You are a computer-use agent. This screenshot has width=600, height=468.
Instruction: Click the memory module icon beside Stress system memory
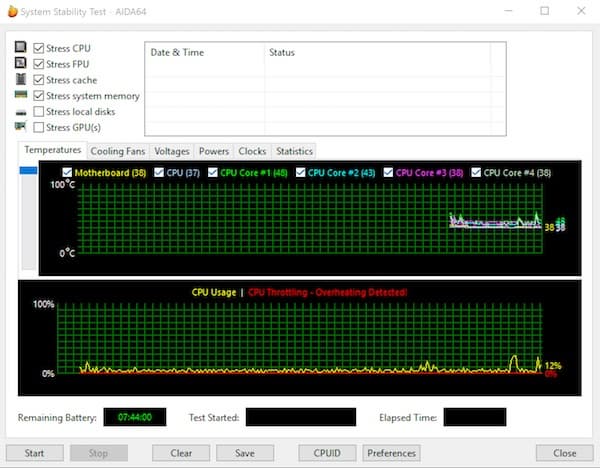click(21, 94)
